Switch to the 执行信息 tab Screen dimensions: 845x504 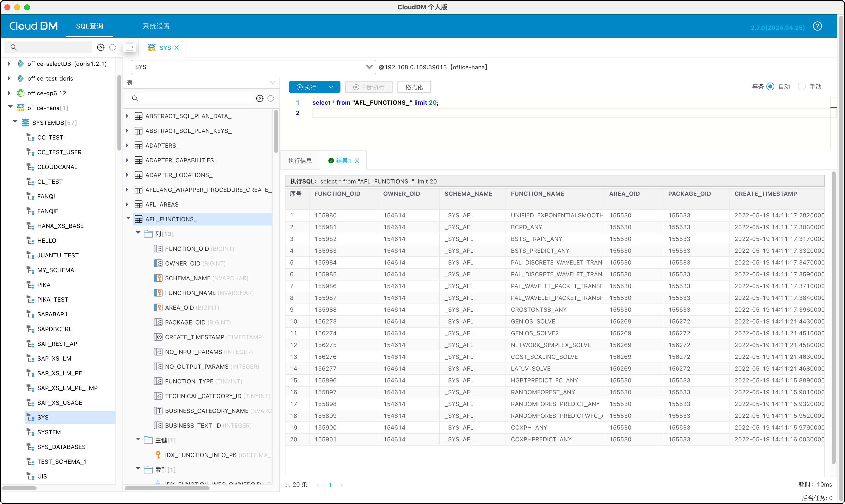click(x=300, y=161)
